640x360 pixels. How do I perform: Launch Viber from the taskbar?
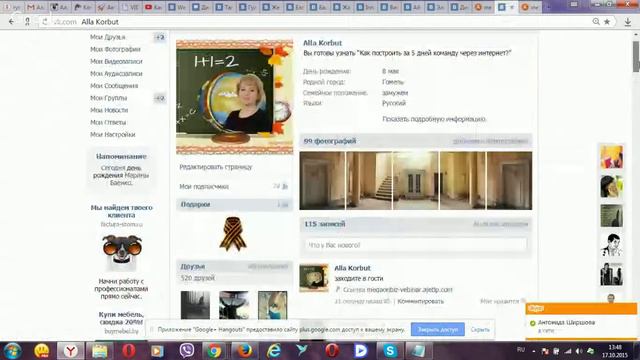[187, 351]
